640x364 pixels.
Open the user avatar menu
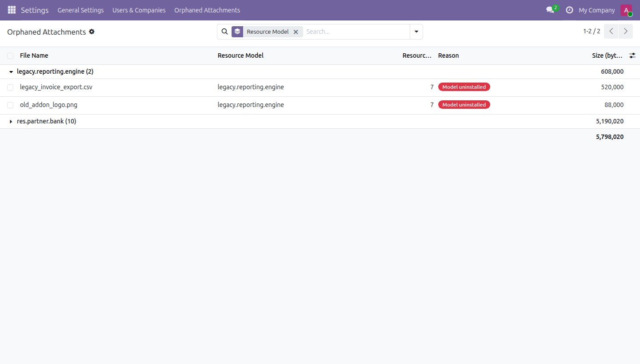[626, 10]
